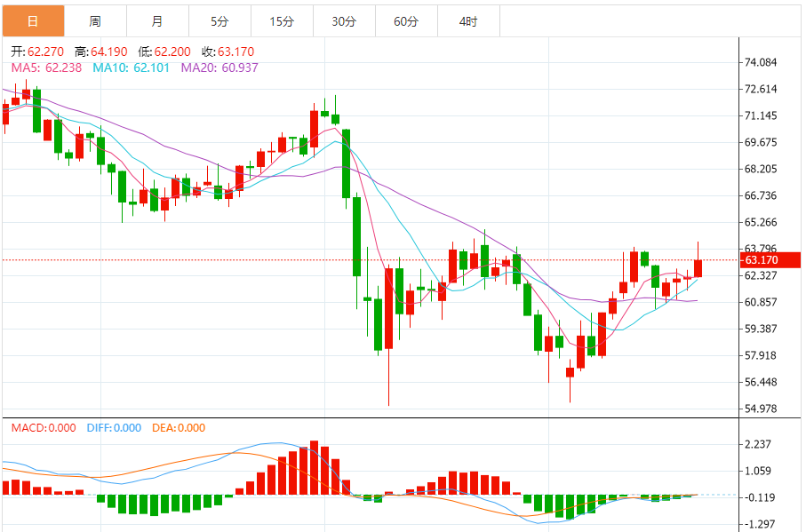Click the 54.978 price axis label
806x532 pixels.
click(761, 409)
